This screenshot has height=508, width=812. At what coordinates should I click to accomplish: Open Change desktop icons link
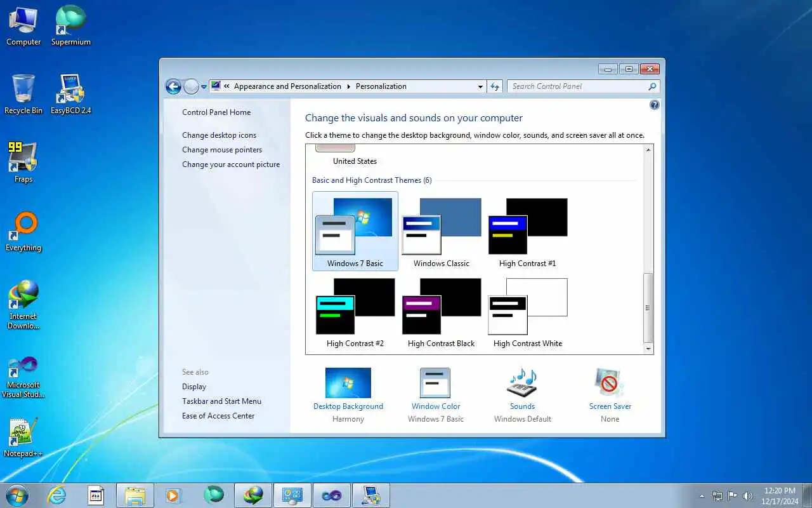click(219, 135)
